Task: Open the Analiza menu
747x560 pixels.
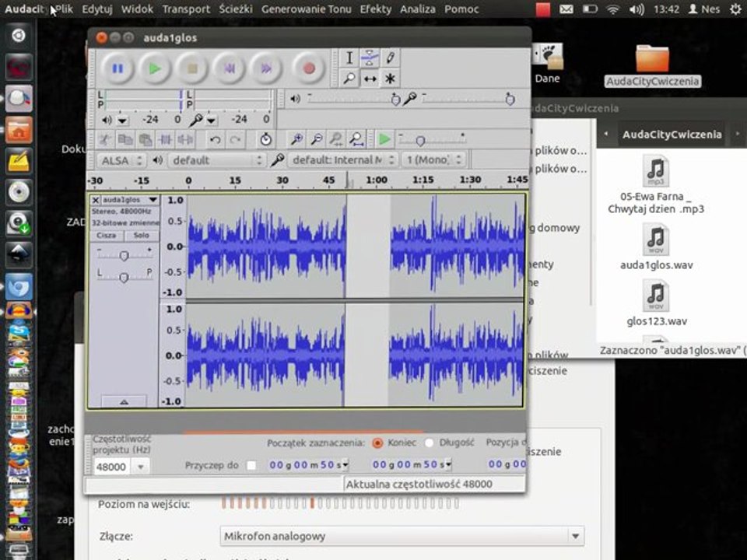Action: (x=417, y=9)
